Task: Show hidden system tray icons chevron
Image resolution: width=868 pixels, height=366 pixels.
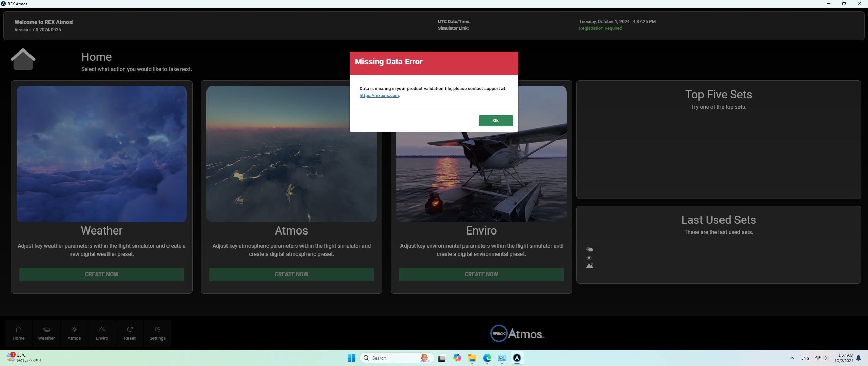Action: [x=792, y=358]
